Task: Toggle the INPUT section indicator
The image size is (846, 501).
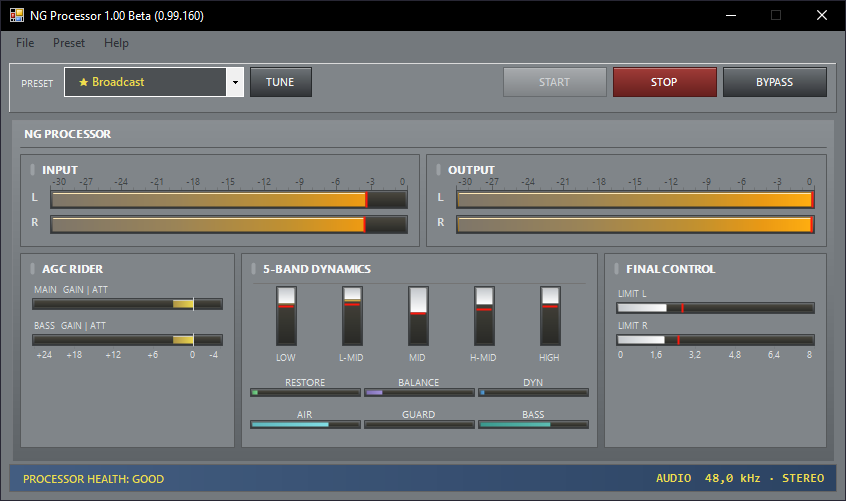Action: click(32, 169)
